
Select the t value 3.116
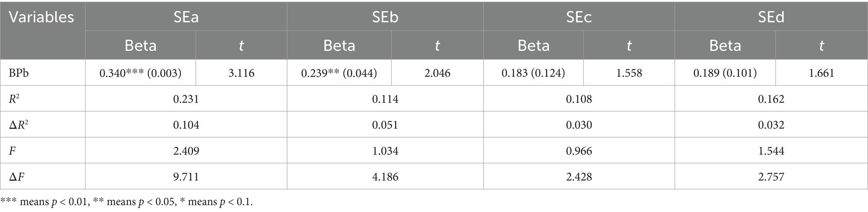click(241, 73)
